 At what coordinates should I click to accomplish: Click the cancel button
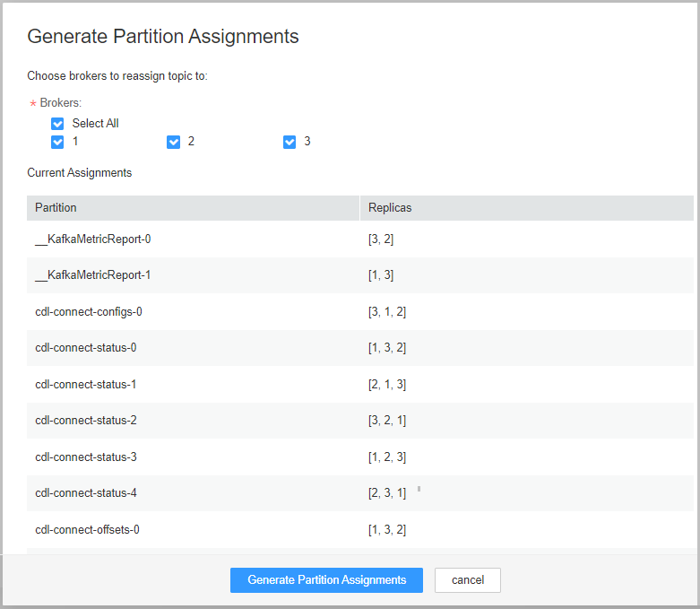coord(467,580)
